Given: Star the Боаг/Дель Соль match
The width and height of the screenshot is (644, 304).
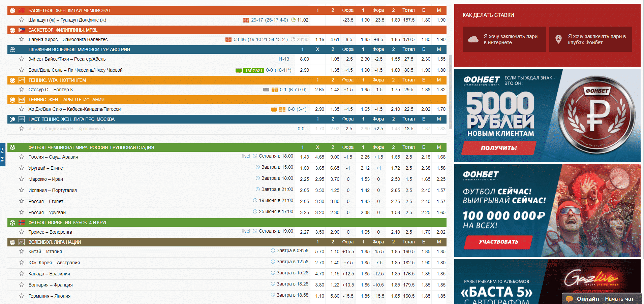Looking at the screenshot, I should click(x=22, y=70).
